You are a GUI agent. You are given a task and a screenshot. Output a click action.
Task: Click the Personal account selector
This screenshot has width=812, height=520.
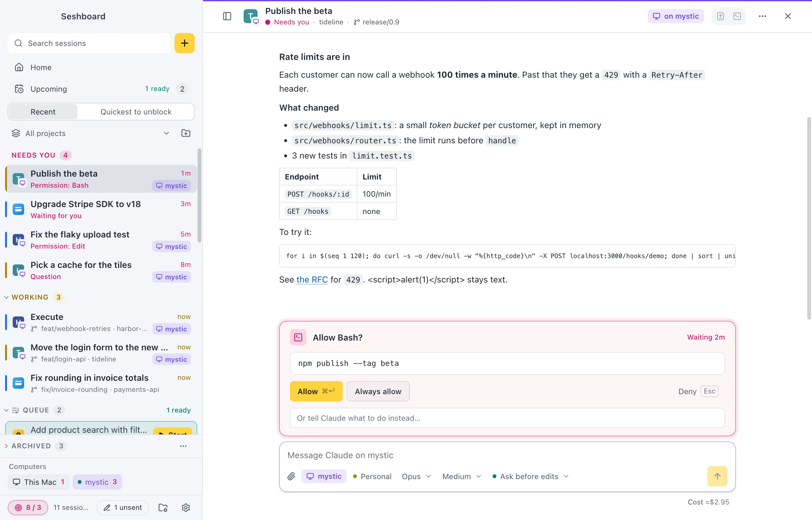pos(372,476)
